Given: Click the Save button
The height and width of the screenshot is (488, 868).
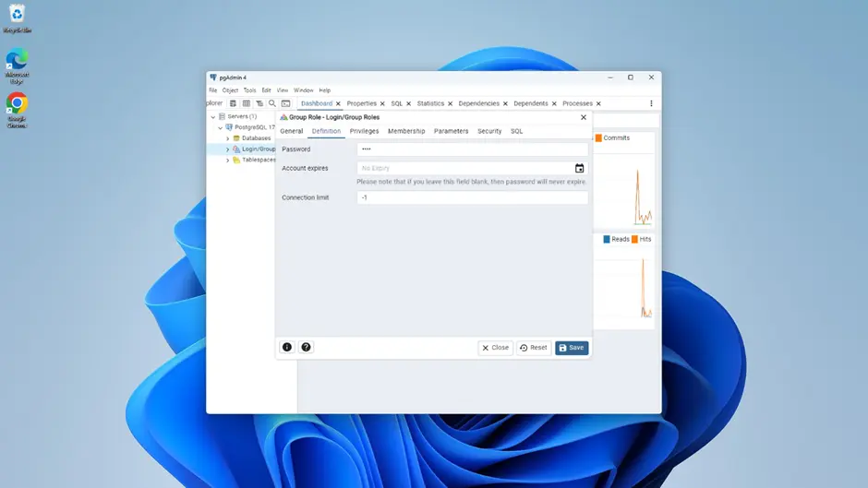Looking at the screenshot, I should point(572,348).
